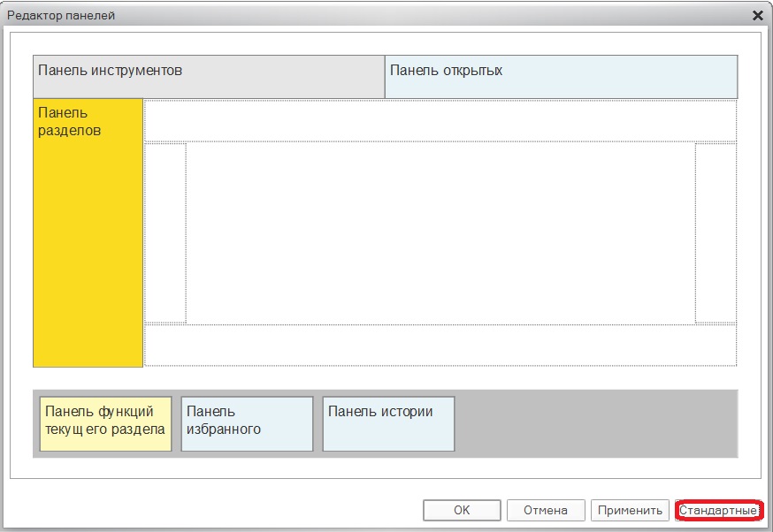Select the Панель инструментов block

209,77
